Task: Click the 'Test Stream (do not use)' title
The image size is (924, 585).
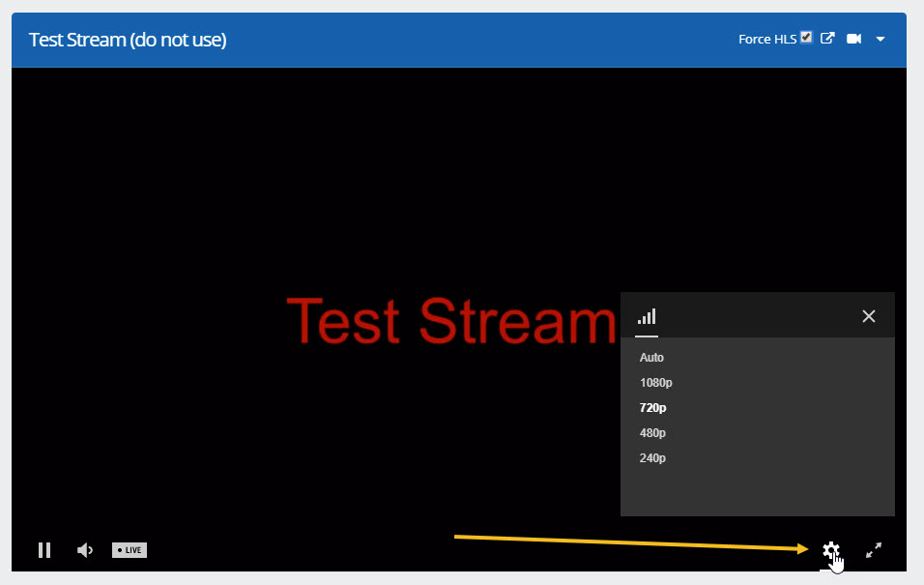Action: point(128,40)
